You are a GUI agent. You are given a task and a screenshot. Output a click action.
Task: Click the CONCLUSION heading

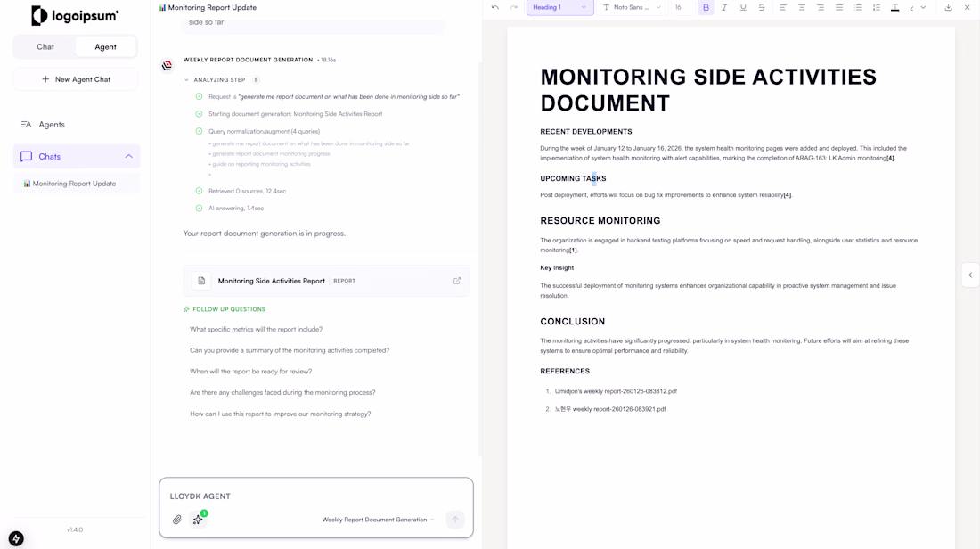pyautogui.click(x=573, y=322)
